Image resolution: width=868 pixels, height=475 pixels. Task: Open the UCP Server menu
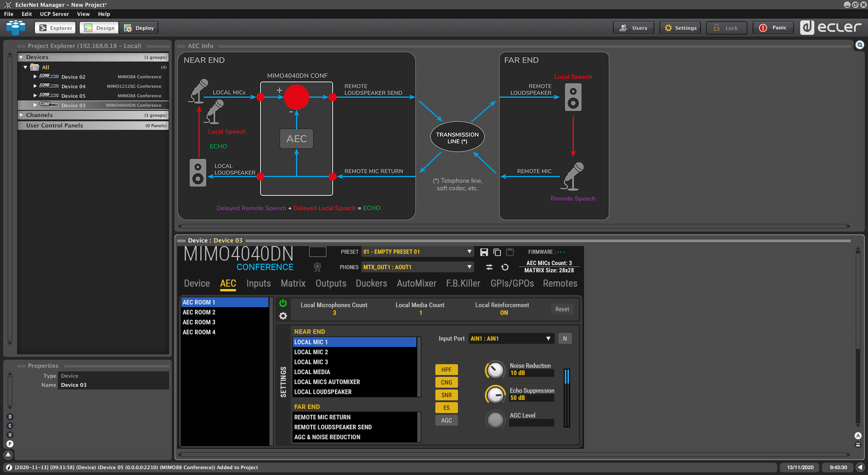point(54,14)
